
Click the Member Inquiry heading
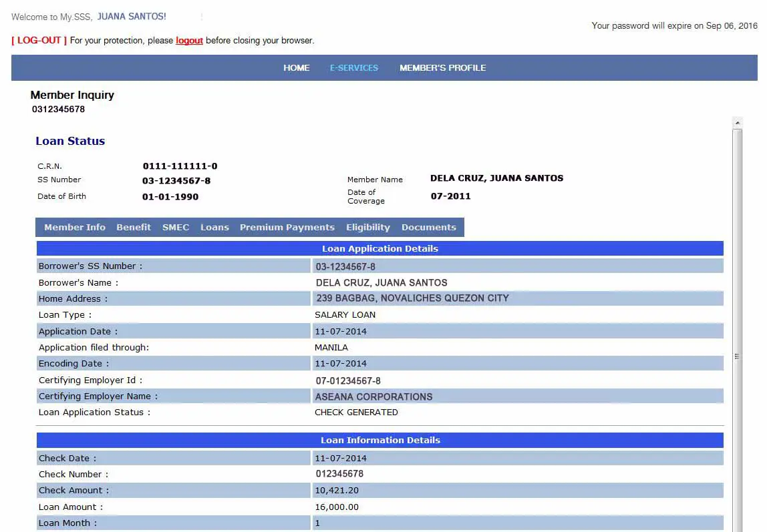click(x=72, y=95)
